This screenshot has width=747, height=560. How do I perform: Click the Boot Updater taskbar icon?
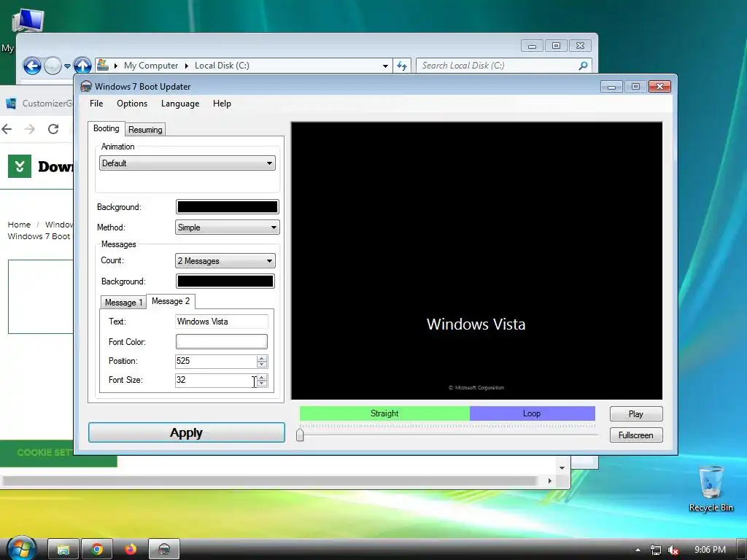164,550
